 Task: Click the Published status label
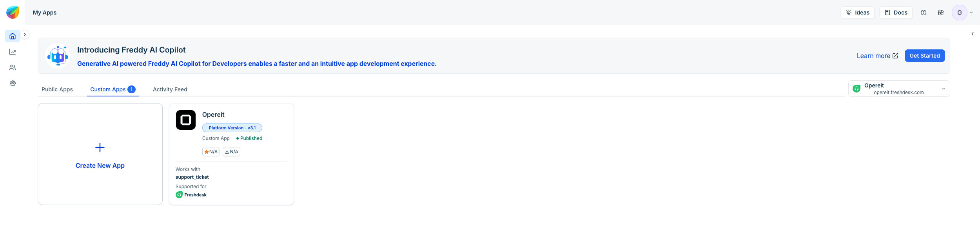click(x=249, y=138)
